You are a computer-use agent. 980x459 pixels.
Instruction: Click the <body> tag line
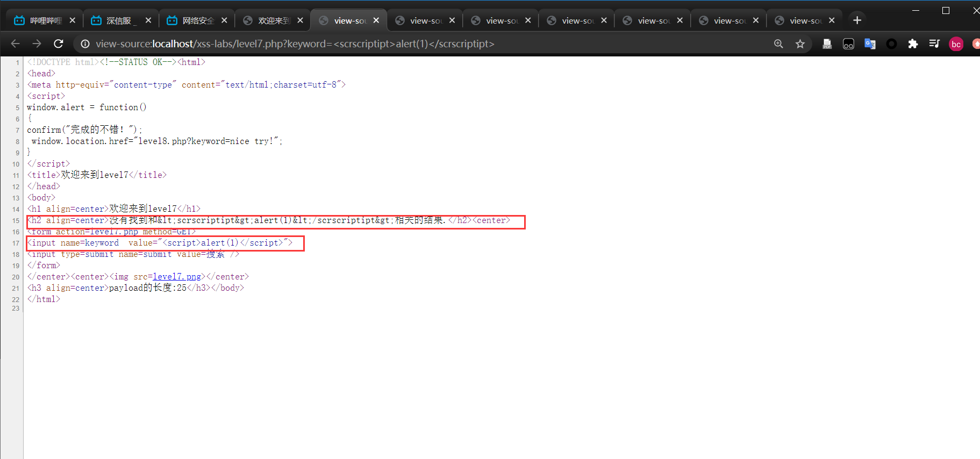[41, 198]
